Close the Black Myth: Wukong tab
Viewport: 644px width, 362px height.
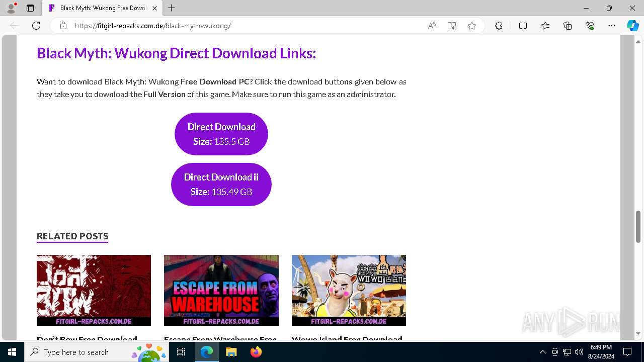tap(154, 8)
